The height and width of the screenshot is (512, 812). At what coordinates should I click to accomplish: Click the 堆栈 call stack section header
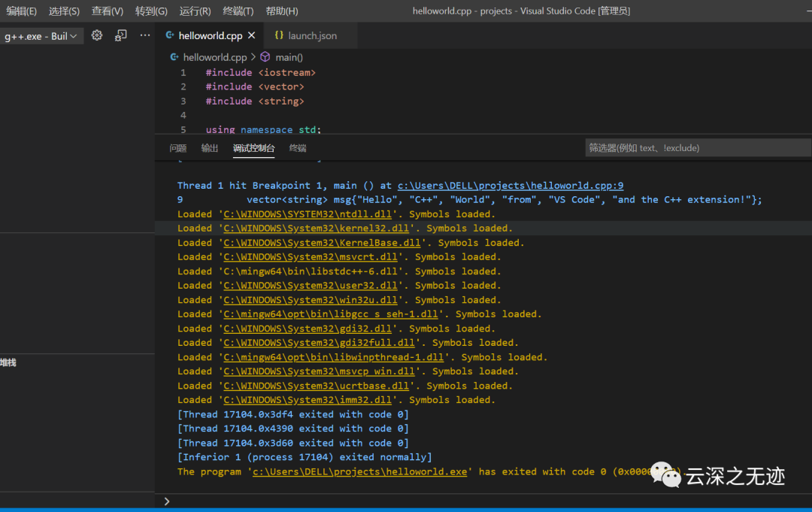[9, 363]
